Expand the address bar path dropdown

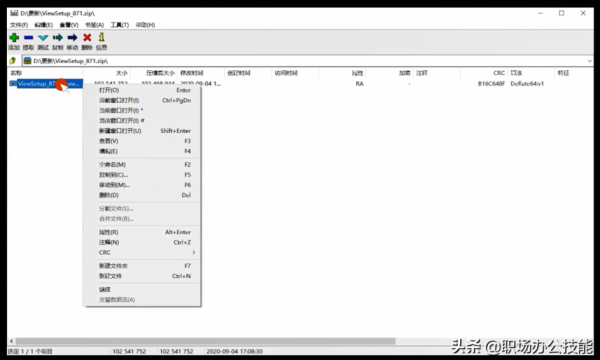click(589, 61)
